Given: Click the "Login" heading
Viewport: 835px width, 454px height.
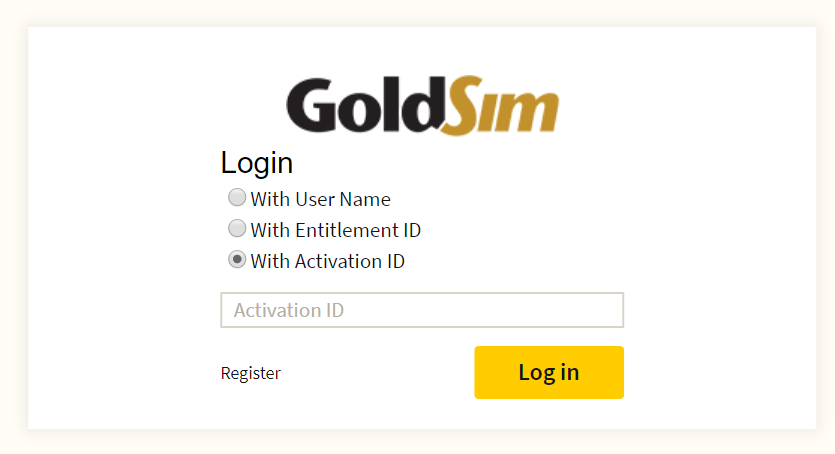Looking at the screenshot, I should (257, 163).
